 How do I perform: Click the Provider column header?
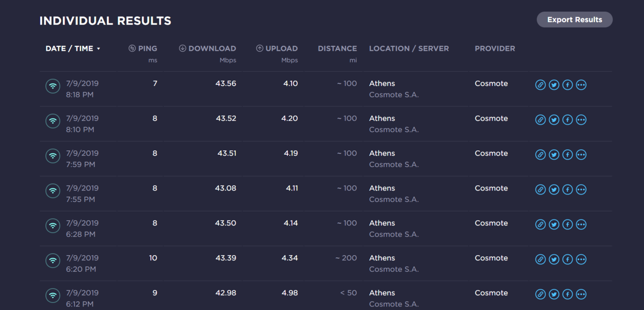pos(495,48)
